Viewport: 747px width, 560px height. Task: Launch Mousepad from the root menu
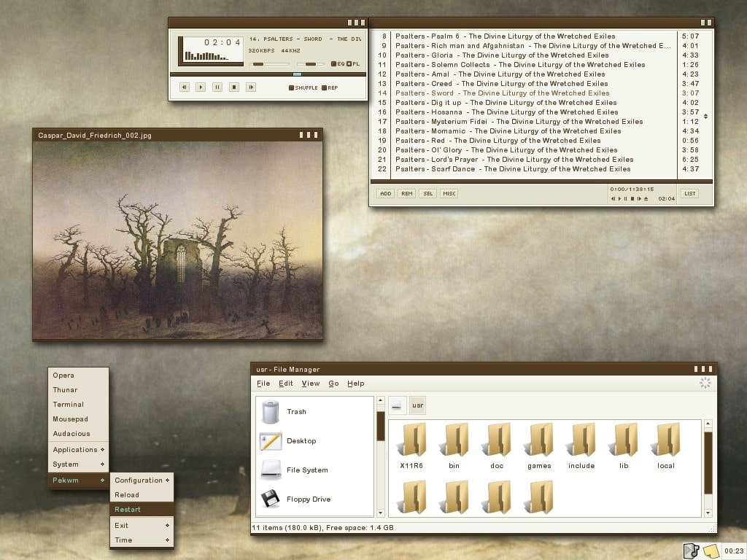78,419
